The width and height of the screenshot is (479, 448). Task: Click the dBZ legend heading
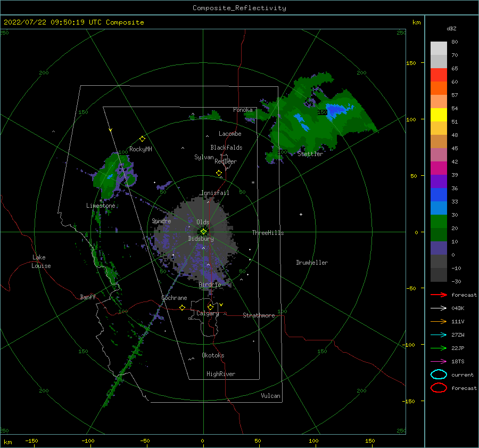click(451, 28)
